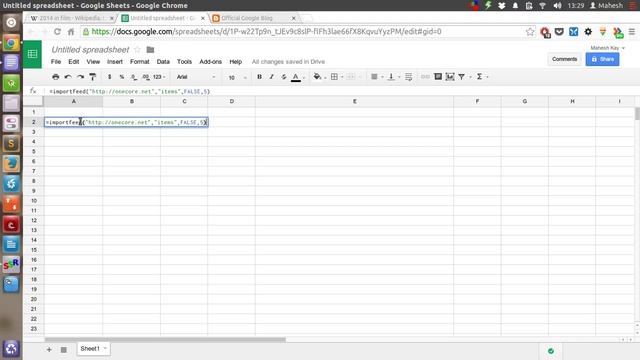
Task: Click the move to folder icon
Action: point(150,49)
